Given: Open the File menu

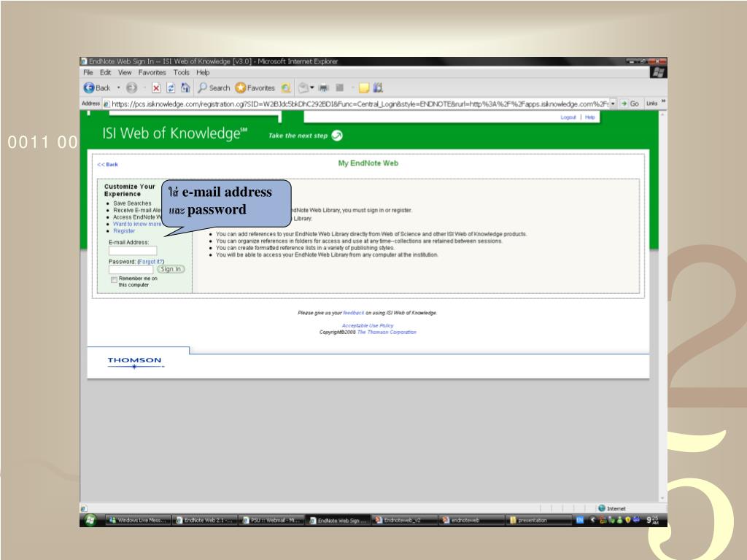Looking at the screenshot, I should coord(88,72).
